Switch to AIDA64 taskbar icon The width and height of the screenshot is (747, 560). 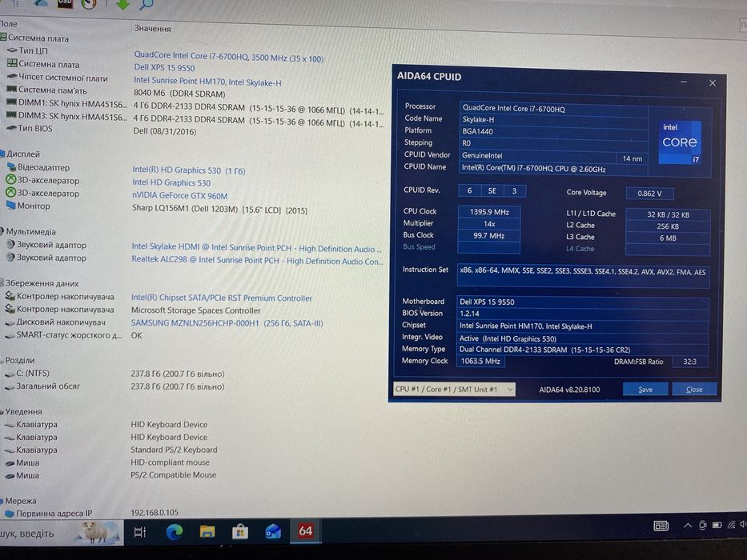[305, 531]
